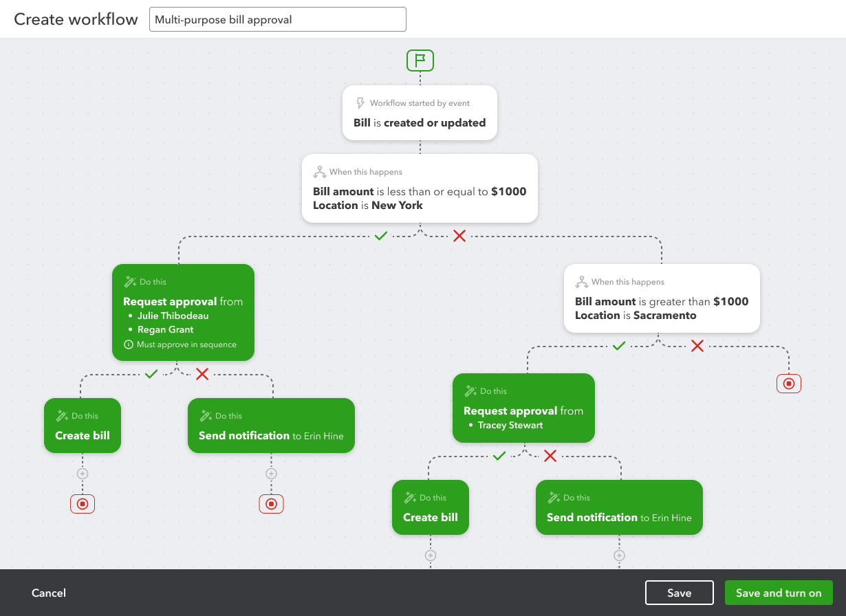
Task: Click the wand icon on Julie Thibodeau approval card
Action: pyautogui.click(x=130, y=281)
